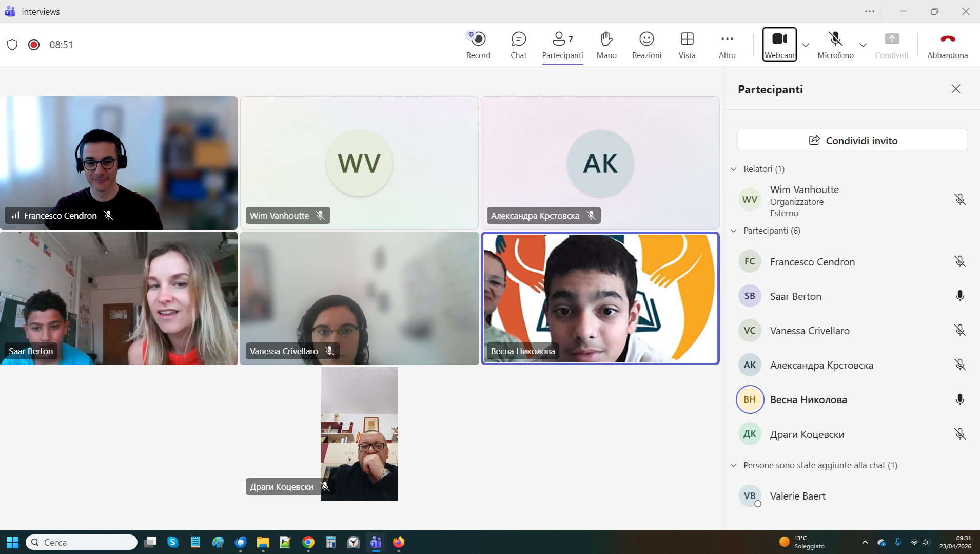980x554 pixels.
Task: Toggle Vanessa Crivellaro's microphone in participant list
Action: pos(960,330)
